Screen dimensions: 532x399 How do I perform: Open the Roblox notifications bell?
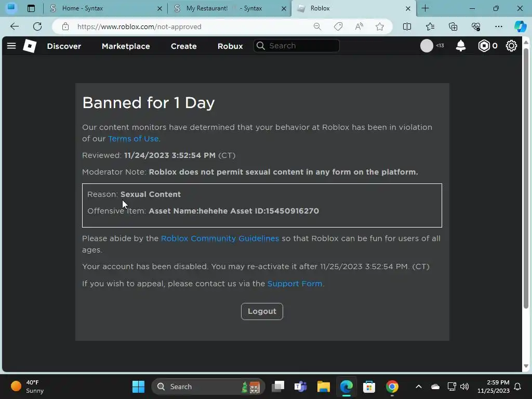pos(460,46)
